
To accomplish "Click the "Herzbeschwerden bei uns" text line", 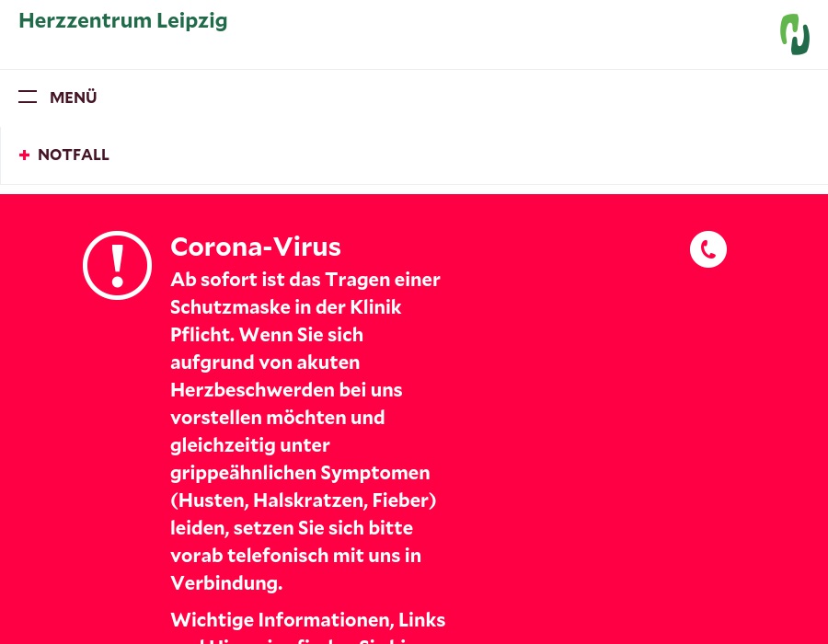I will pos(286,389).
